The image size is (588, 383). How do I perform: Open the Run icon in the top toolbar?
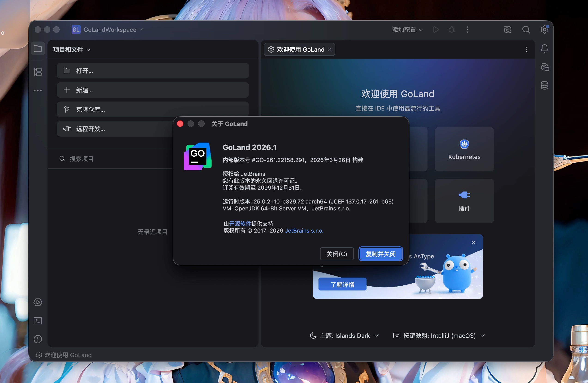(x=436, y=29)
